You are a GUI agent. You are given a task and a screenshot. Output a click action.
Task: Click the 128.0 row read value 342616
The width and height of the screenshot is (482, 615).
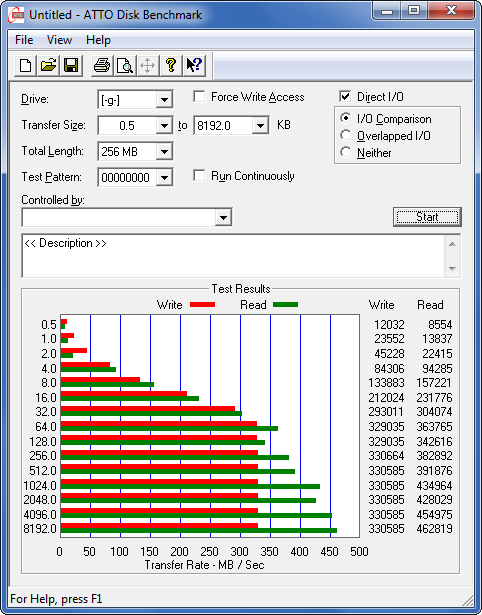[x=434, y=442]
